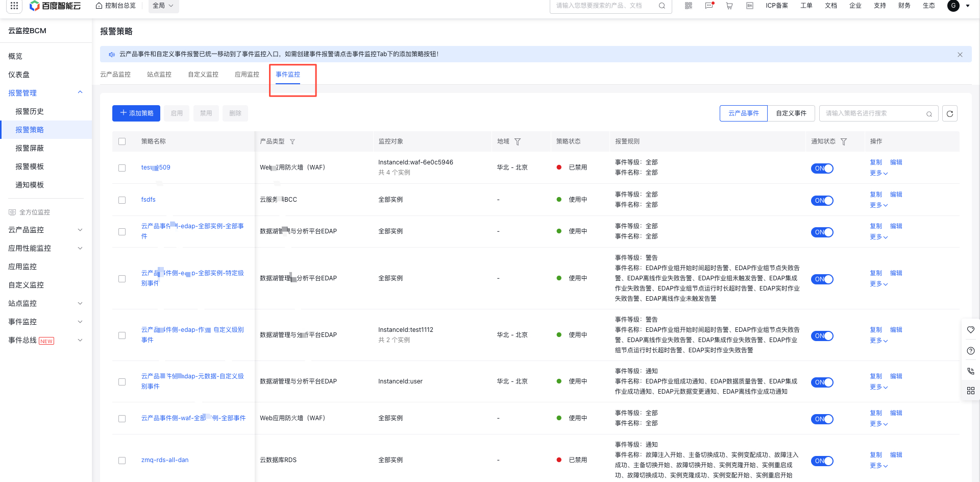Toggle notification switch for InstanceId:test1112 row
980x482 pixels.
click(x=822, y=336)
